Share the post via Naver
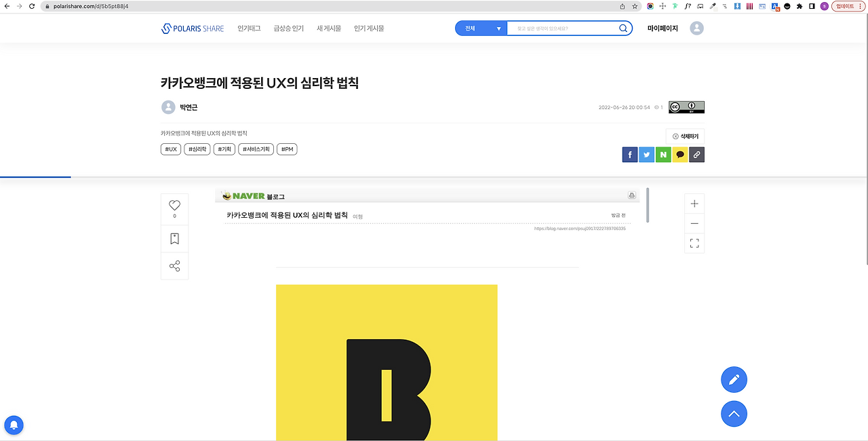Viewport: 868px width, 441px height. [663, 154]
